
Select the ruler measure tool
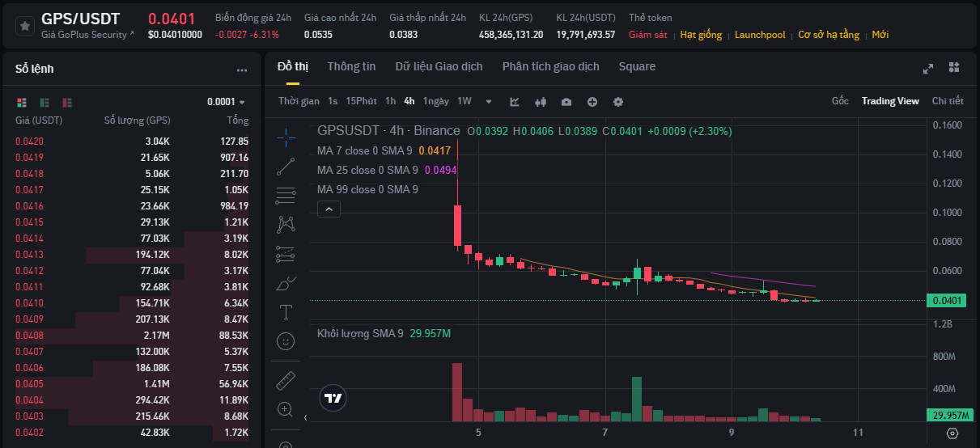(286, 380)
